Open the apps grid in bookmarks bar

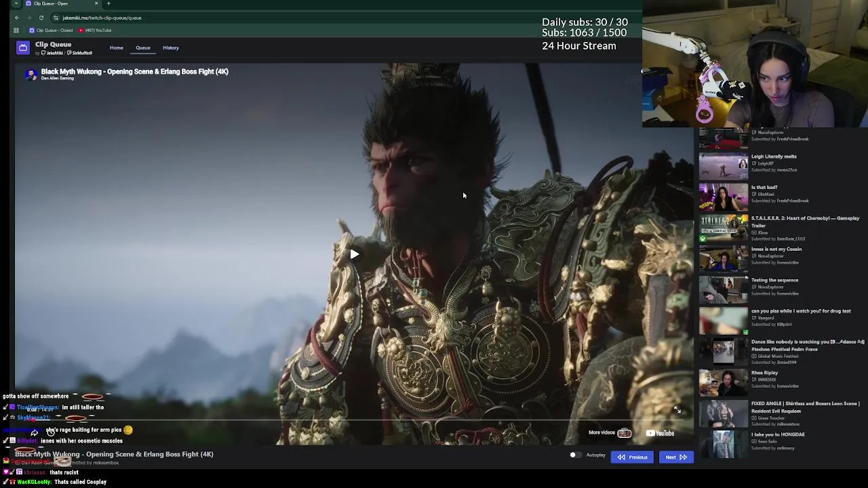(x=16, y=30)
